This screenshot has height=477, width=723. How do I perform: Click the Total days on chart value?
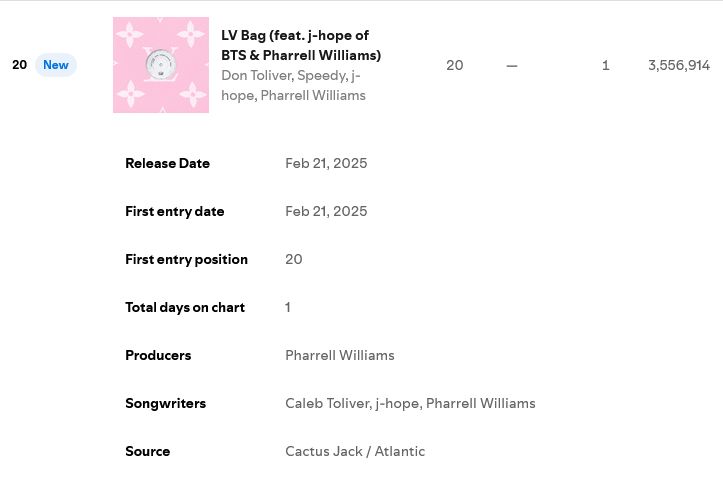click(x=288, y=307)
